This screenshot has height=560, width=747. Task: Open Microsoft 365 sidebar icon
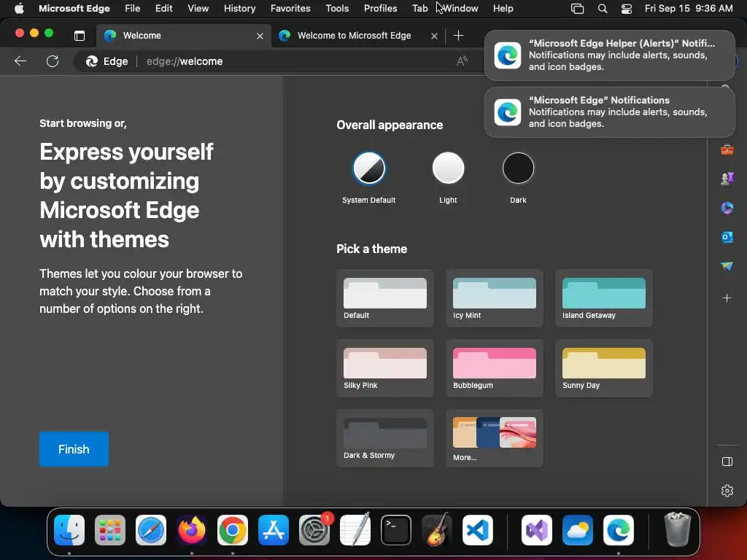click(x=727, y=208)
